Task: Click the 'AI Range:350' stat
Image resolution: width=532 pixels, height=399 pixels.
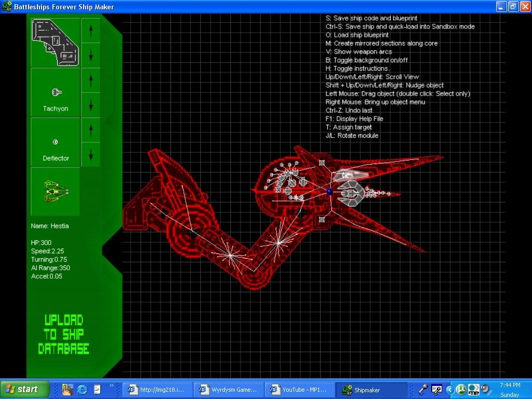Action: tap(50, 268)
